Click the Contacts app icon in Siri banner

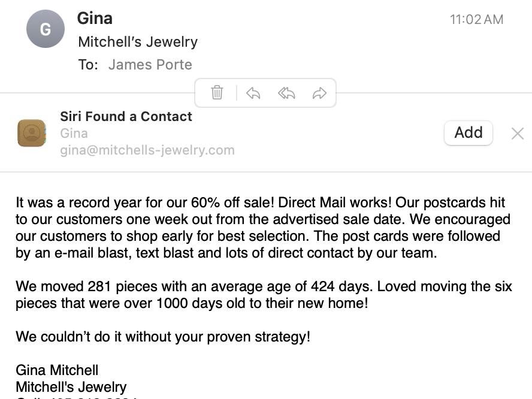pyautogui.click(x=32, y=133)
